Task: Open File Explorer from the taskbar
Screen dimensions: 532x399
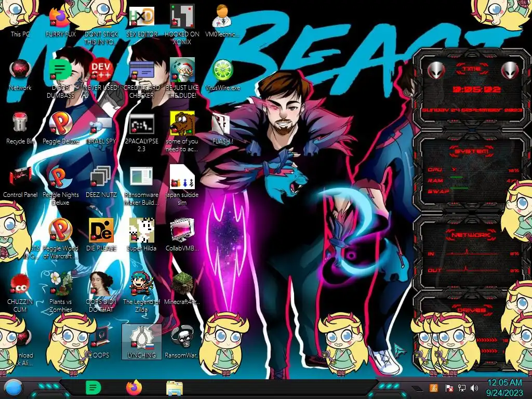Action: 175,388
